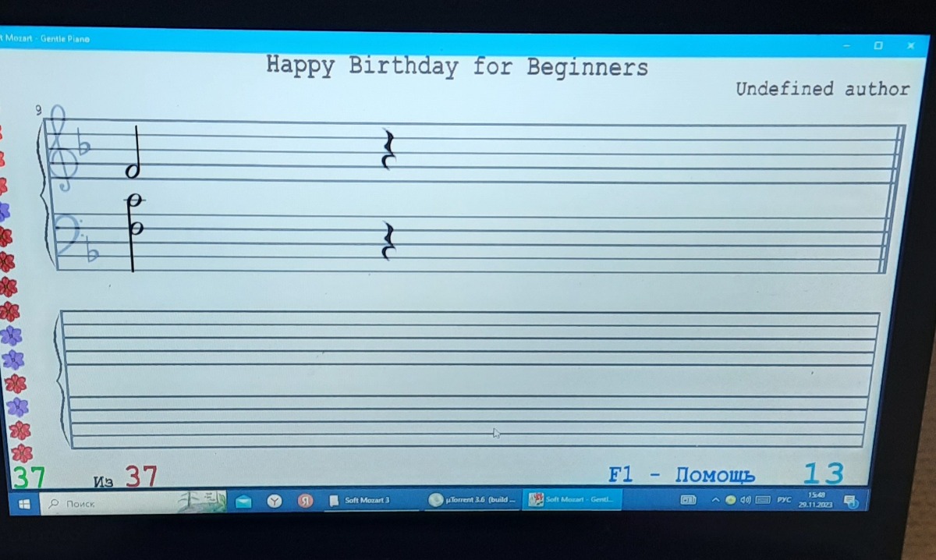This screenshot has width=936, height=560.
Task: Close the Gentle Piano window
Action: 909,45
